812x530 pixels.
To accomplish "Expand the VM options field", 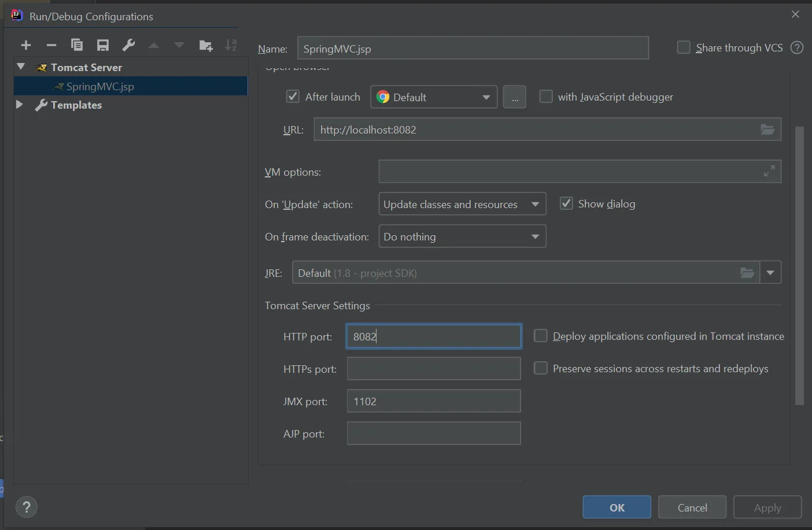I will point(769,172).
